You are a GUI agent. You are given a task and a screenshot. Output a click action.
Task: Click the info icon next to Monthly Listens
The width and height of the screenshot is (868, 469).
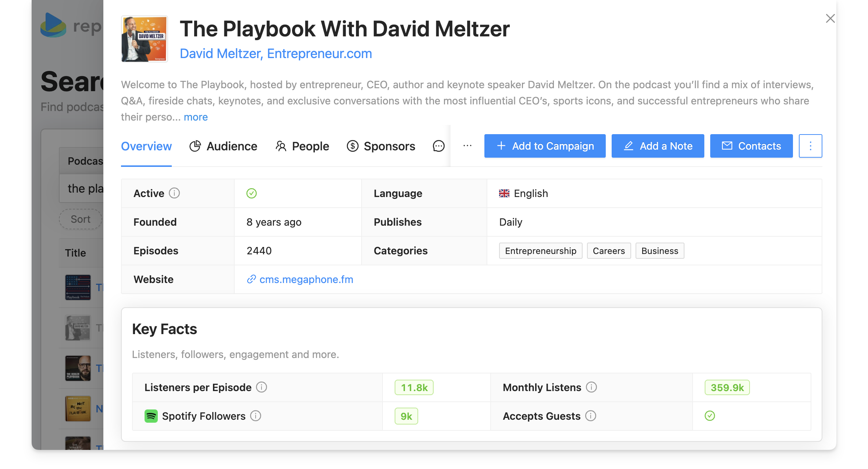591,387
